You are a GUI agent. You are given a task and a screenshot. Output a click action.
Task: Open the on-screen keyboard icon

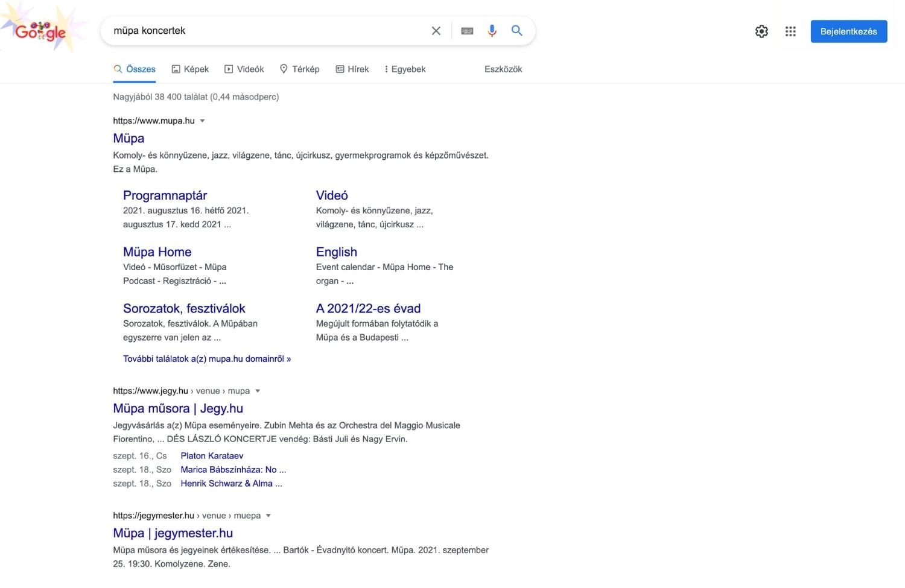tap(467, 31)
